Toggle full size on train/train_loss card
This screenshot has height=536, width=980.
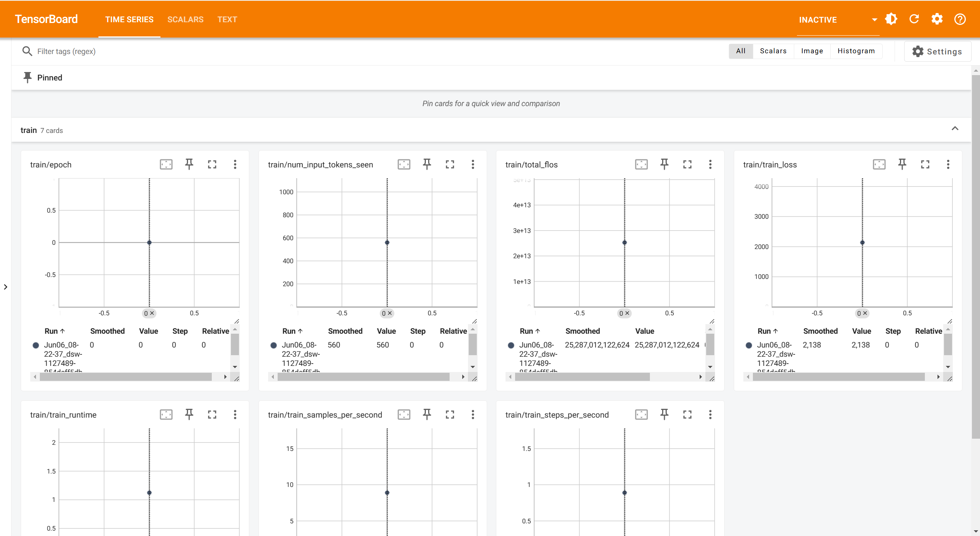pyautogui.click(x=925, y=164)
